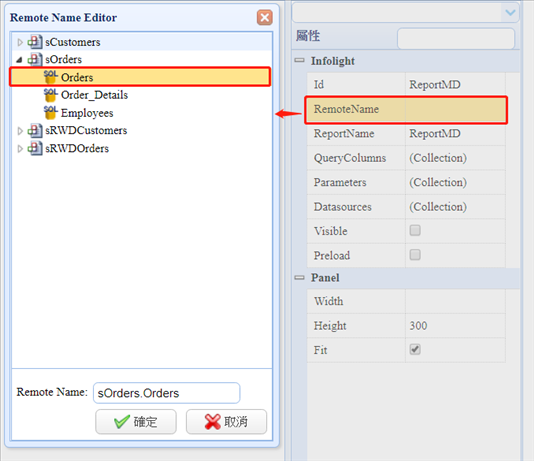Screen dimensions: 534x461
Task: Uncheck the Fit checkbox
Action: (415, 349)
